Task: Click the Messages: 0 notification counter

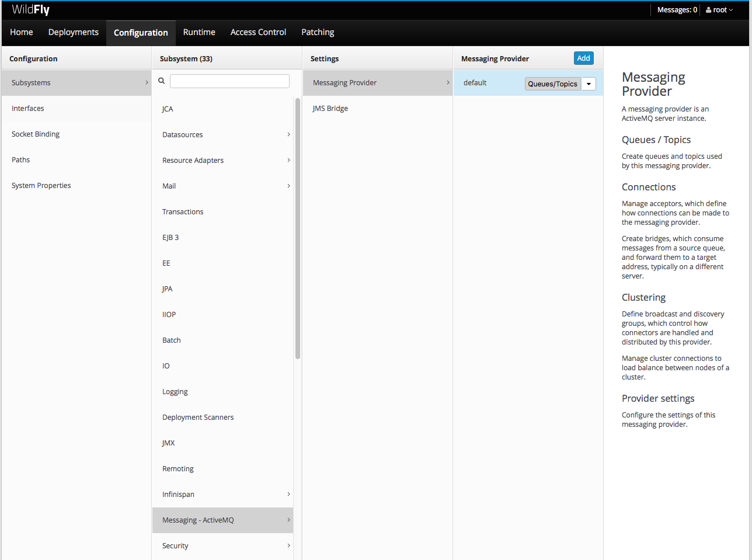Action: (x=677, y=9)
